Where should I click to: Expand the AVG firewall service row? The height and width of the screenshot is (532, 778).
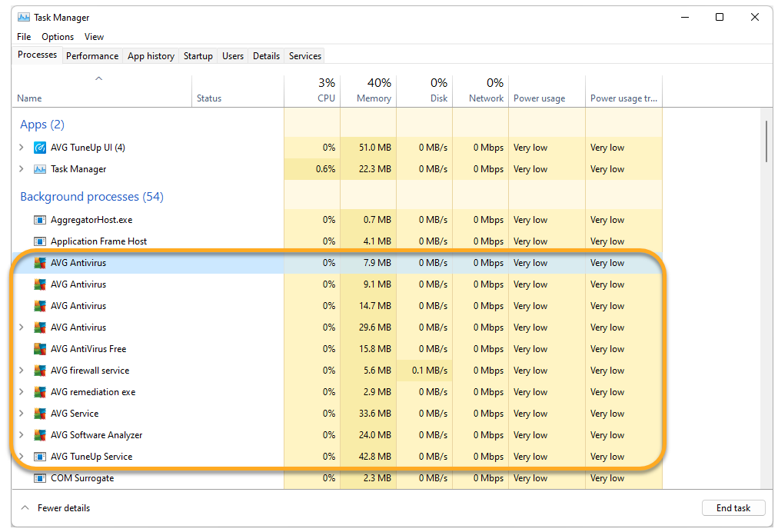click(22, 371)
